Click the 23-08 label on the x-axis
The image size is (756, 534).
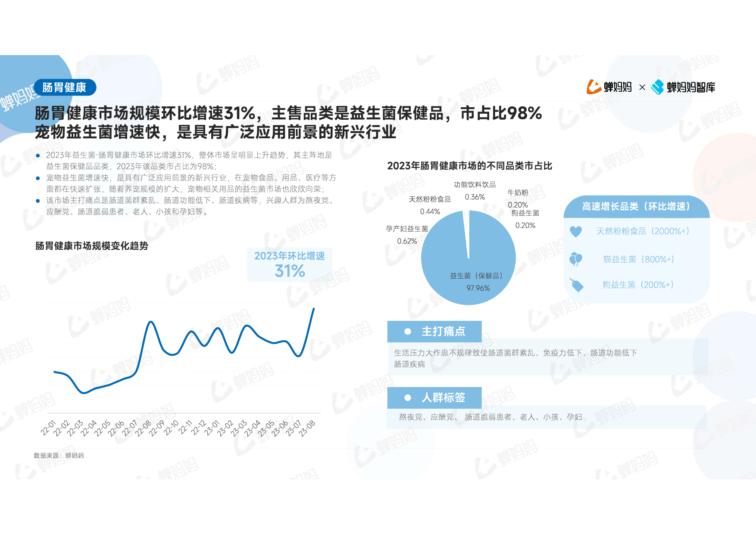[307, 428]
